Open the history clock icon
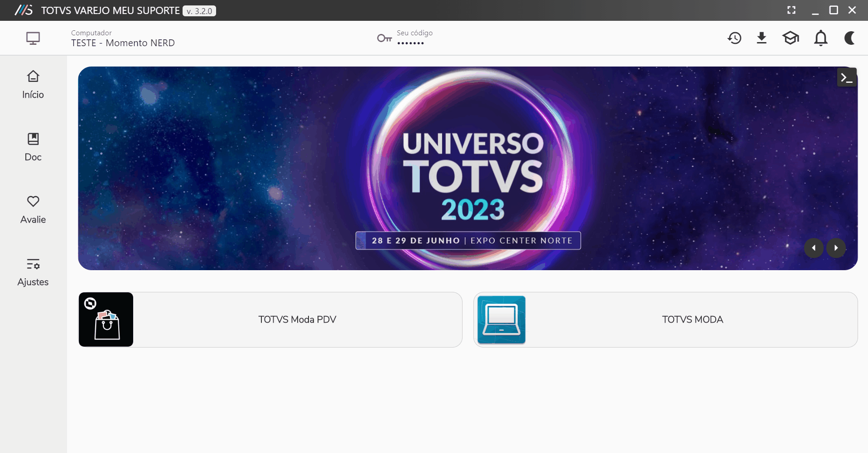The image size is (868, 453). click(x=734, y=38)
